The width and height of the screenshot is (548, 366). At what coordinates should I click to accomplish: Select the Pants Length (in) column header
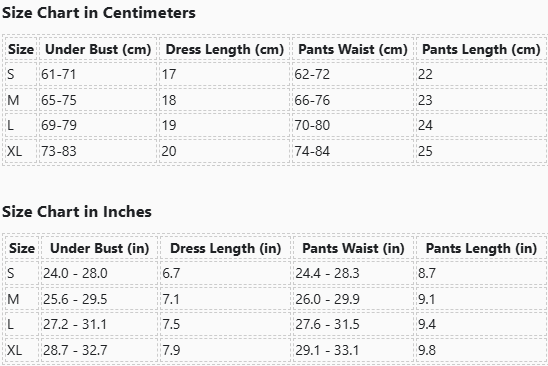481,249
